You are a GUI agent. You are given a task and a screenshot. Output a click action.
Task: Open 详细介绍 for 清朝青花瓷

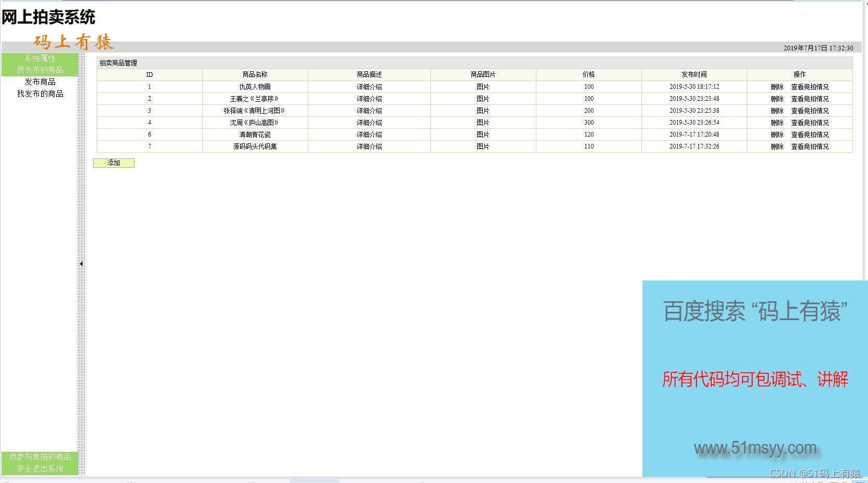point(370,135)
